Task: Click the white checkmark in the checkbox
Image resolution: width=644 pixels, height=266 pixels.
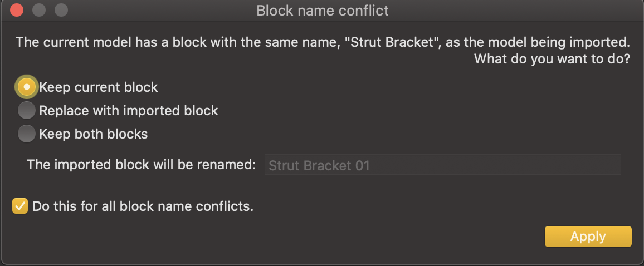Action: tap(19, 206)
